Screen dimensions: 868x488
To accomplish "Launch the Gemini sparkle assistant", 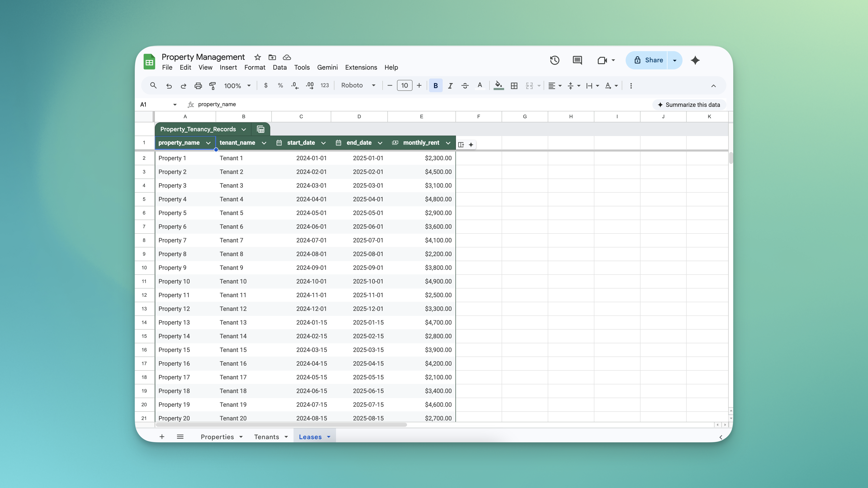I will coord(695,60).
